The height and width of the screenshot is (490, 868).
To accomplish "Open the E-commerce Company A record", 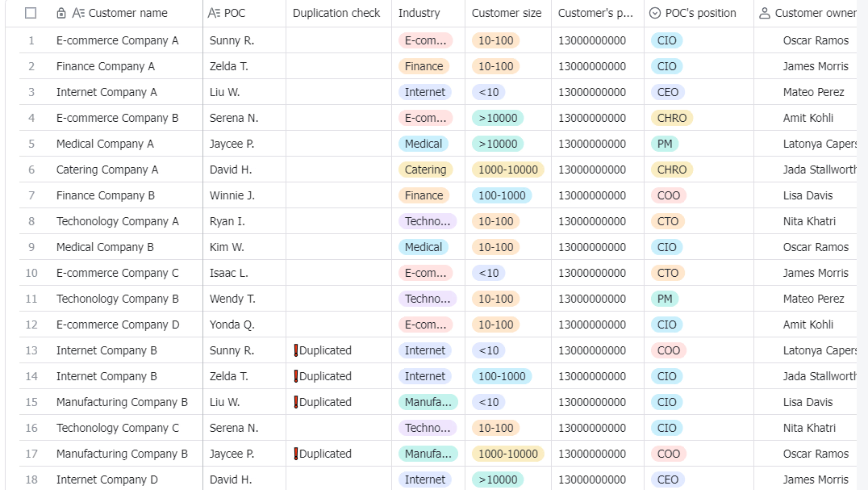I will point(117,40).
